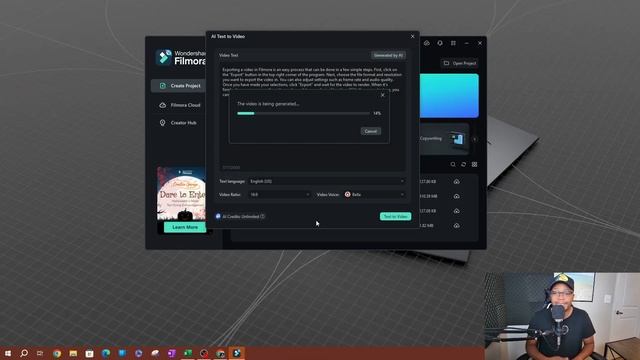Open Excel from the taskbar

click(x=188, y=353)
